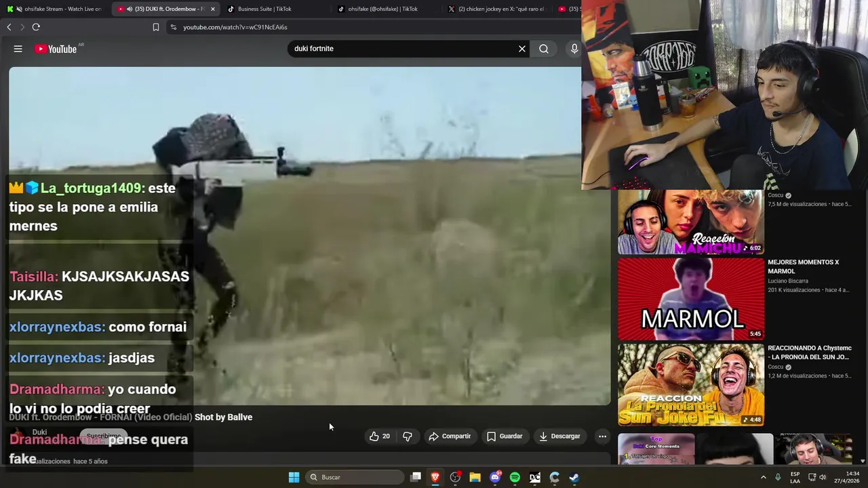This screenshot has height=488, width=868.
Task: Go to YouTube home via logo
Action: (x=56, y=49)
